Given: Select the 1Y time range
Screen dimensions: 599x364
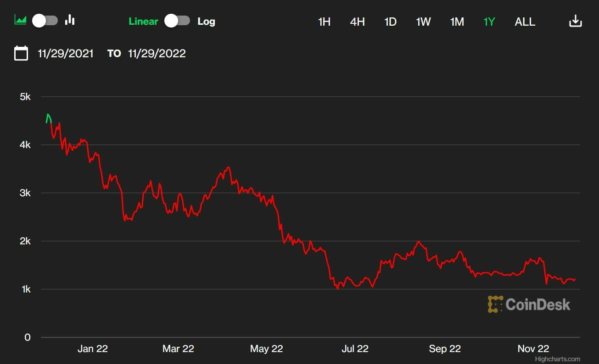Looking at the screenshot, I should coord(489,22).
